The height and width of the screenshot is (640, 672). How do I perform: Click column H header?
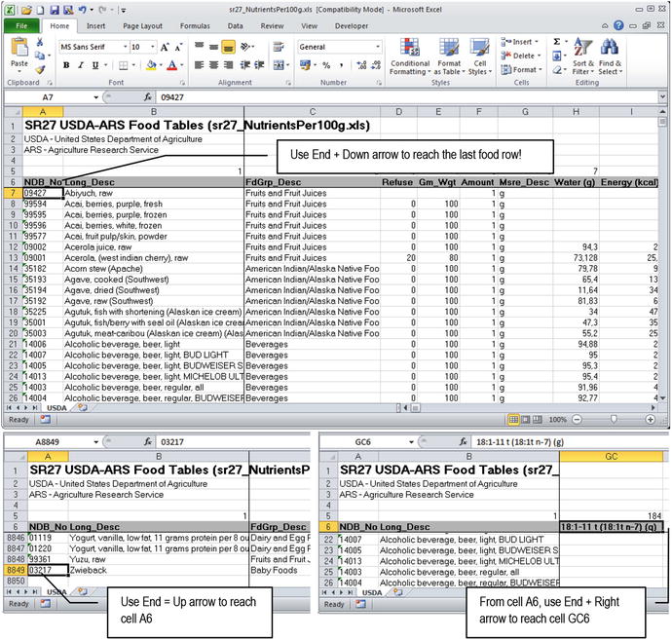576,112
